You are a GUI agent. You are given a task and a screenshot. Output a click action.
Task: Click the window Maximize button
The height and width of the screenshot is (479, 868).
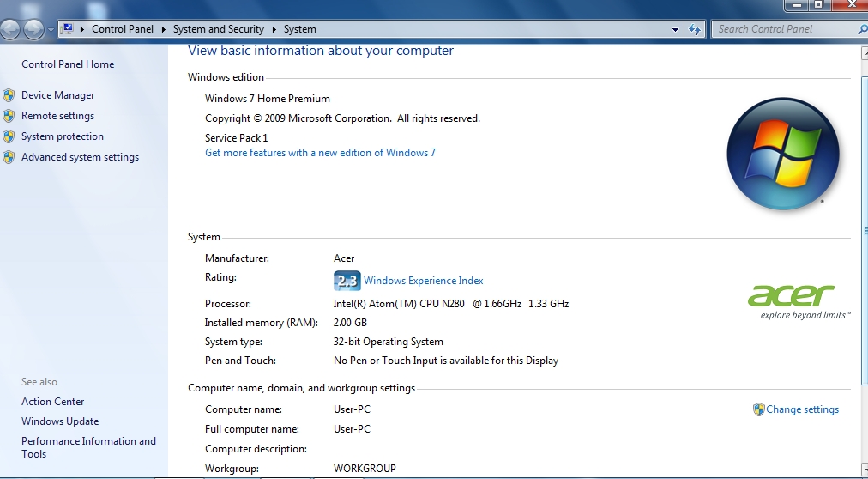coord(818,5)
